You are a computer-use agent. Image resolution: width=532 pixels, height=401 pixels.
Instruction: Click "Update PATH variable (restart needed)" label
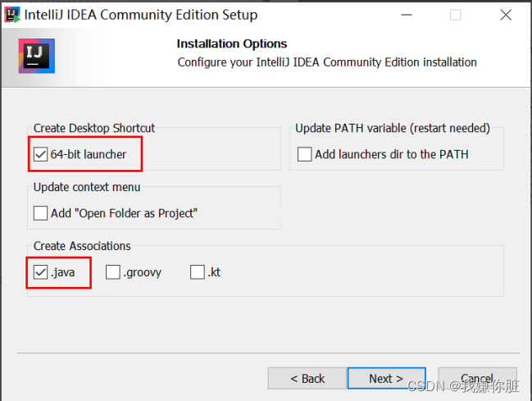393,128
